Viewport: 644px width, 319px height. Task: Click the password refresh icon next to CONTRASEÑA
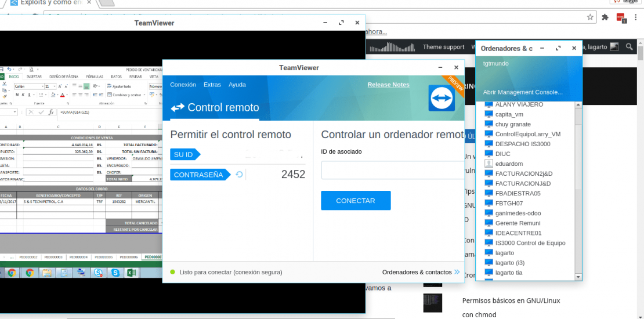[x=239, y=175]
